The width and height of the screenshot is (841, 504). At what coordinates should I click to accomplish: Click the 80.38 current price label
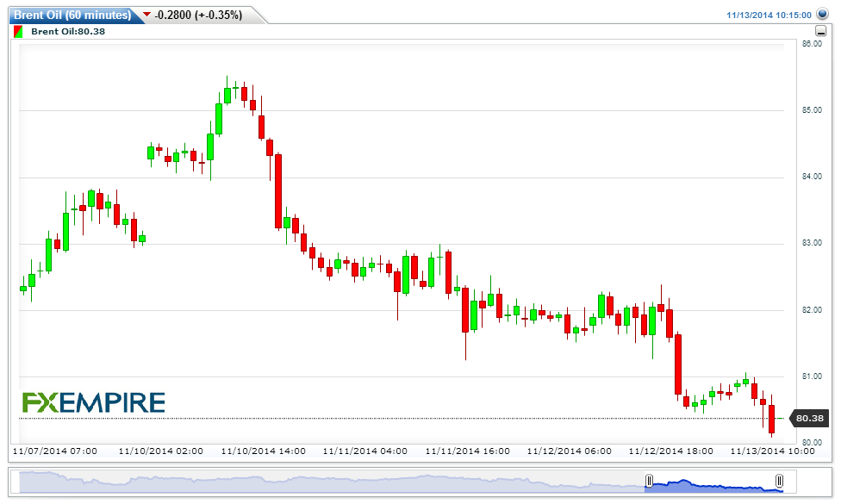pos(809,418)
